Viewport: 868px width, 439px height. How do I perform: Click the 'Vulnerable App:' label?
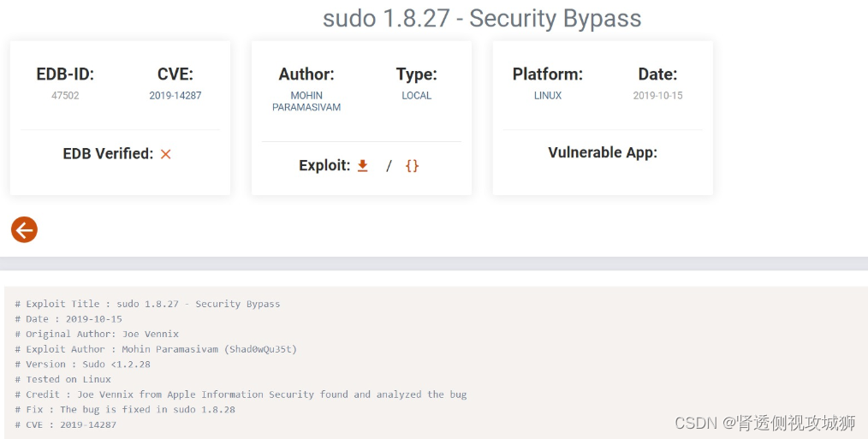[x=603, y=152]
